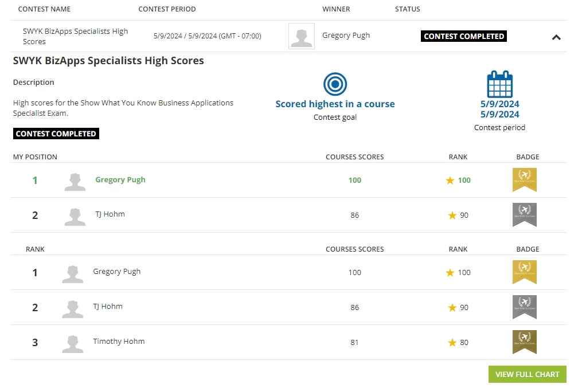Click TJ Hohm's name in the Rank table
The width and height of the screenshot is (582, 392).
[x=108, y=307]
